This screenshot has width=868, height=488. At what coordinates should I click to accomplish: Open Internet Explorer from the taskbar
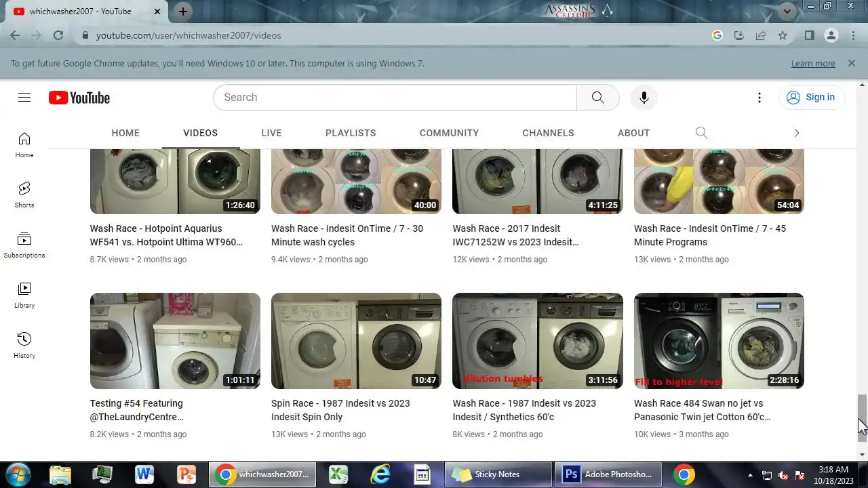[x=380, y=474]
